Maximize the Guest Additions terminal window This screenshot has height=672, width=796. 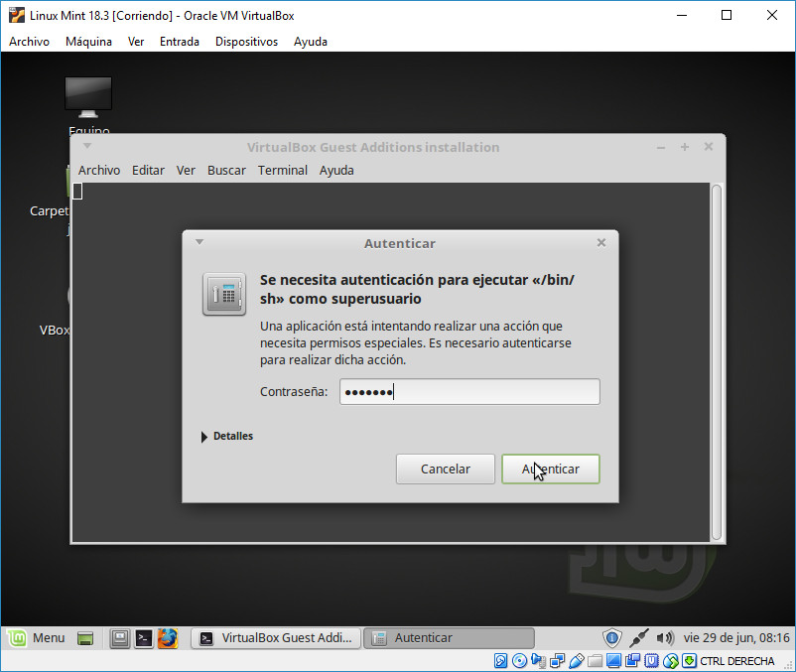pos(685,147)
